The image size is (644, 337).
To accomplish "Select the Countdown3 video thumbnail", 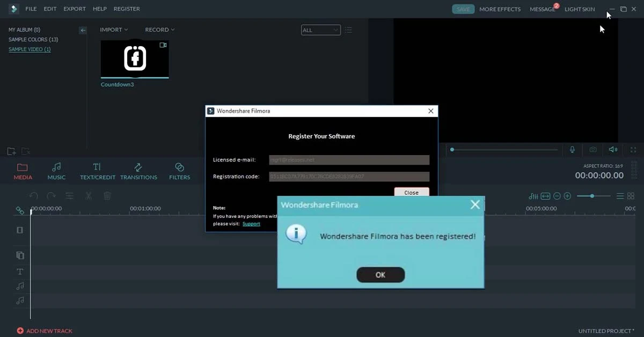I will (135, 58).
